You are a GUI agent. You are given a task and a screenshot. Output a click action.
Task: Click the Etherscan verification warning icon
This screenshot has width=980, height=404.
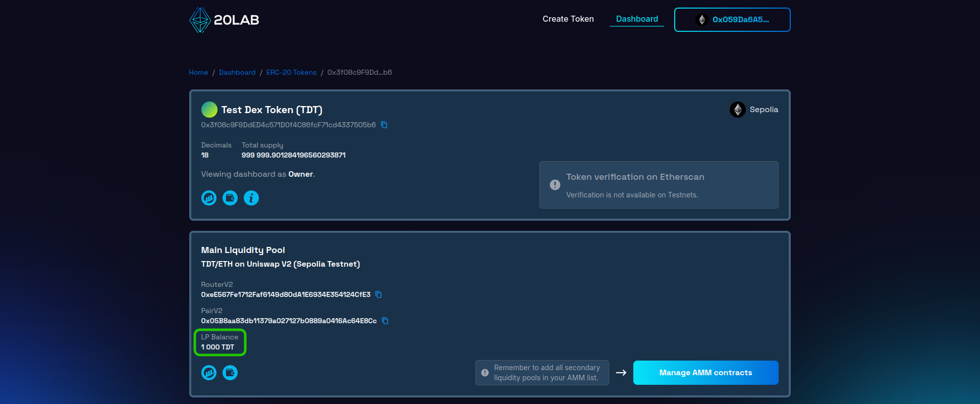pyautogui.click(x=555, y=185)
